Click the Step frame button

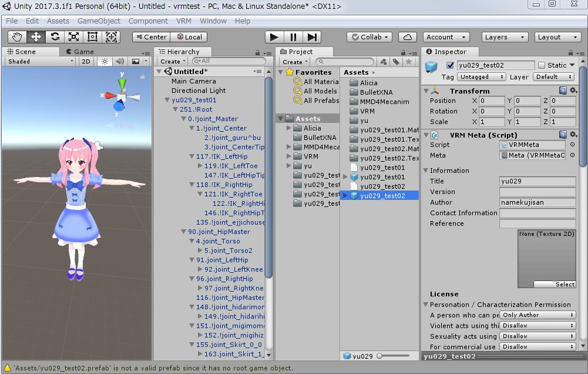click(312, 37)
